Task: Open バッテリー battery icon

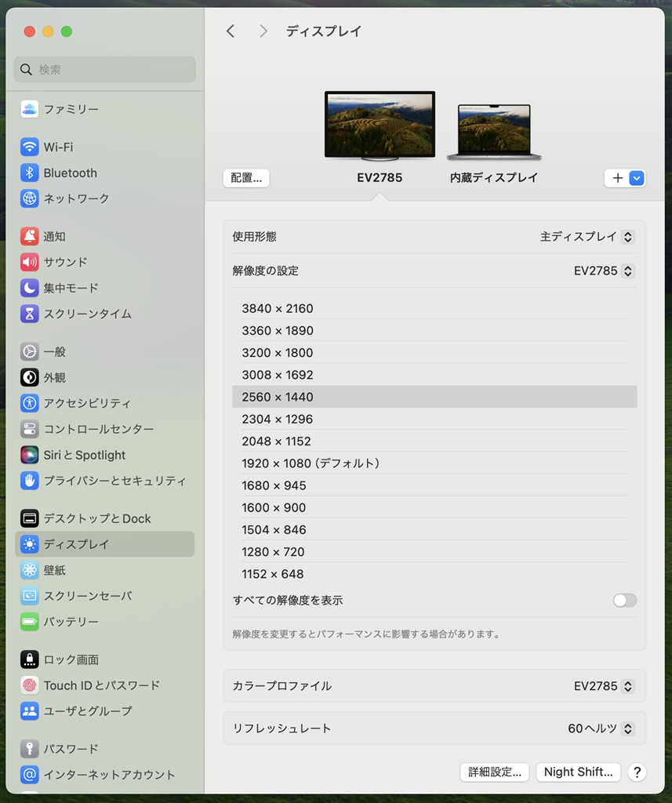Action: [x=30, y=621]
